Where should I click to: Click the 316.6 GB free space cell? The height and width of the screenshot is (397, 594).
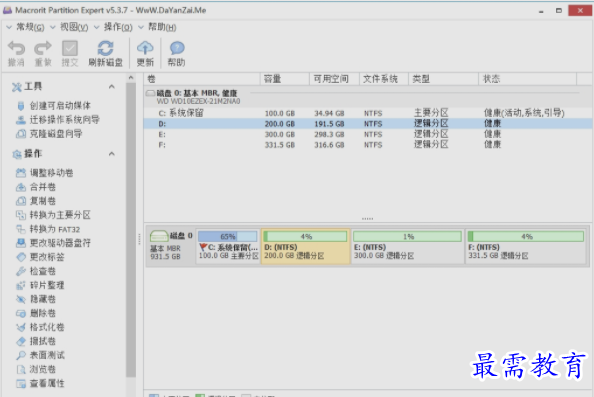(x=329, y=145)
